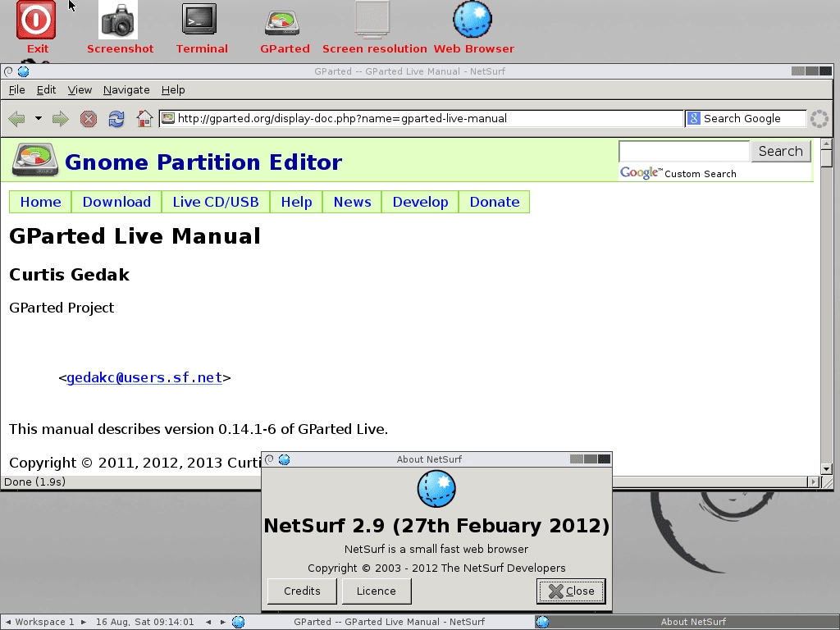Click the Search Google toolbar field
This screenshot has width=840, height=630.
pyautogui.click(x=746, y=118)
